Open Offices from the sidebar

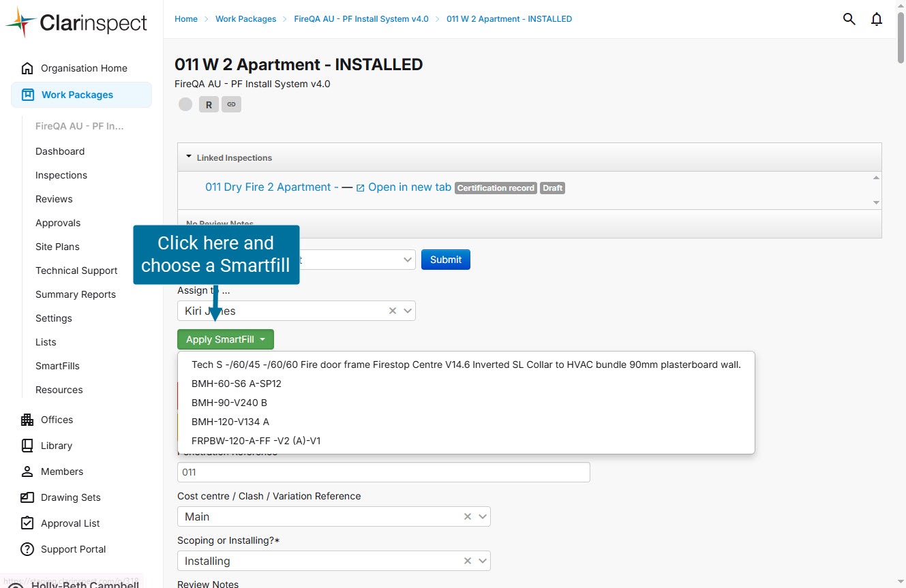click(57, 420)
